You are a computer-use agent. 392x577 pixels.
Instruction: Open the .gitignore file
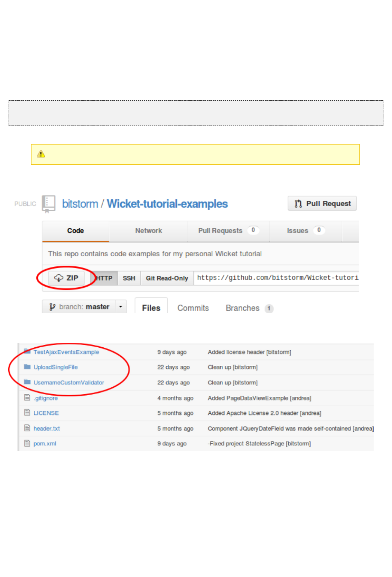click(x=46, y=398)
